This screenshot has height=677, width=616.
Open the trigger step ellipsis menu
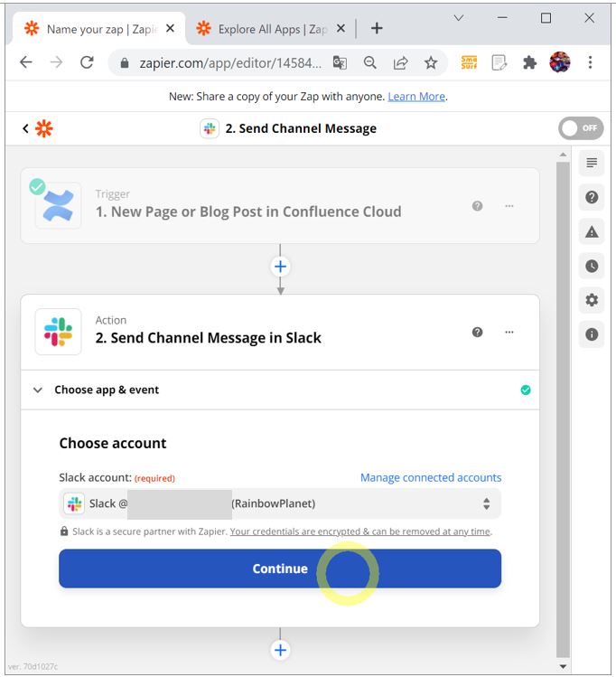click(509, 206)
